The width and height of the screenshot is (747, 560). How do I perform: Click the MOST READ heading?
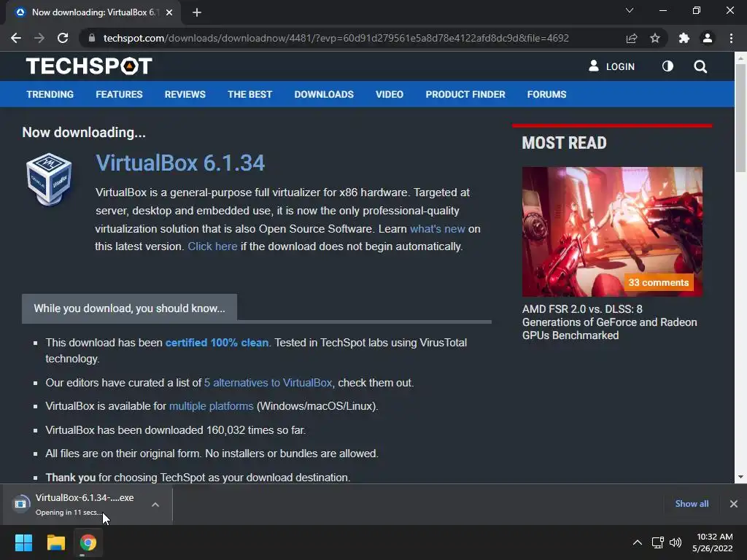point(564,143)
